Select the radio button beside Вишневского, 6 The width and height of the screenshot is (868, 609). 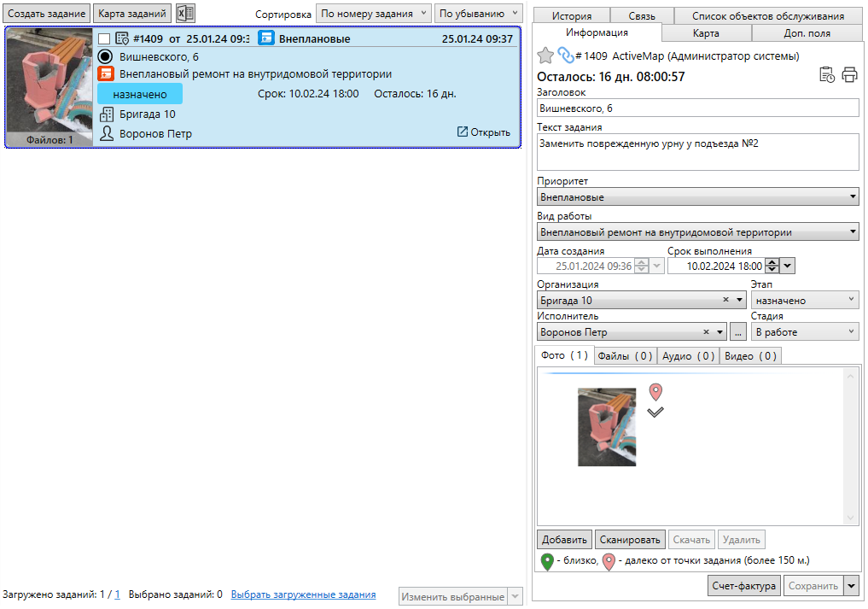[106, 57]
